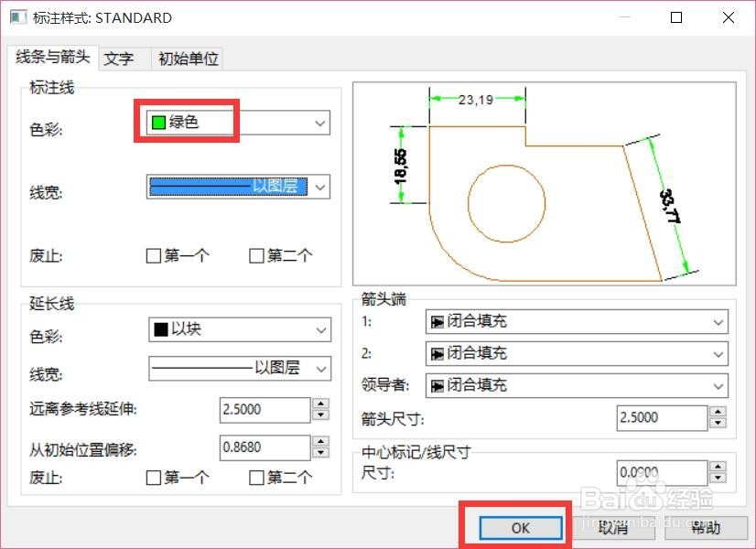The height and width of the screenshot is (549, 756).
Task: Click the dialog title bar application icon
Action: coord(17,16)
